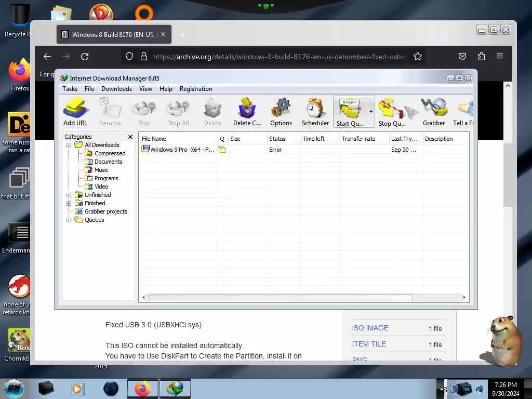Image resolution: width=532 pixels, height=399 pixels.
Task: Open the Help menu
Action: click(x=166, y=89)
